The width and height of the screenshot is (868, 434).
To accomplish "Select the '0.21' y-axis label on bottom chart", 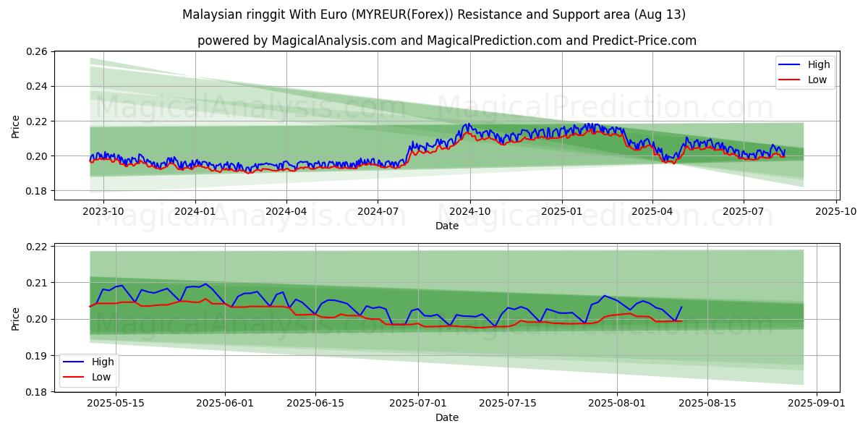I will (38, 283).
